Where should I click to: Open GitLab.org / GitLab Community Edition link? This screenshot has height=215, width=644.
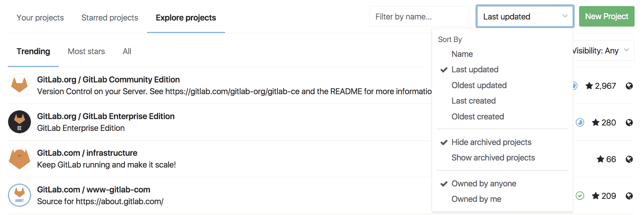click(108, 80)
